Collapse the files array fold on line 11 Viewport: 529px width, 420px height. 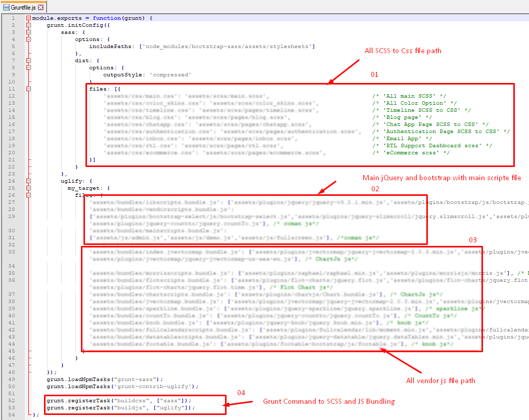pos(29,89)
